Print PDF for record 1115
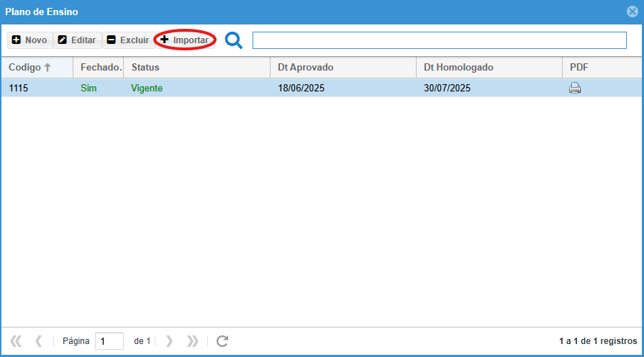644x357 pixels. click(x=575, y=89)
